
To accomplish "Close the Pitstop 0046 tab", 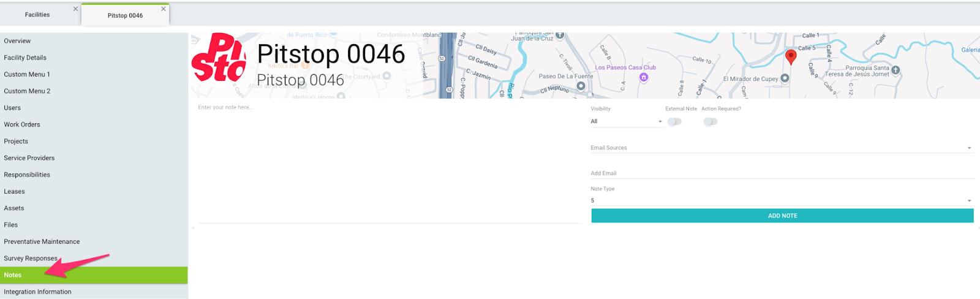I will [164, 9].
